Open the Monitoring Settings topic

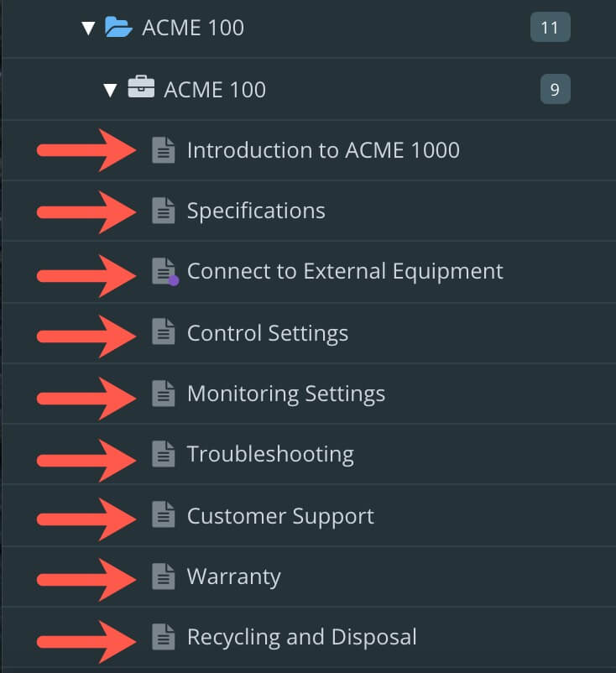(x=285, y=394)
